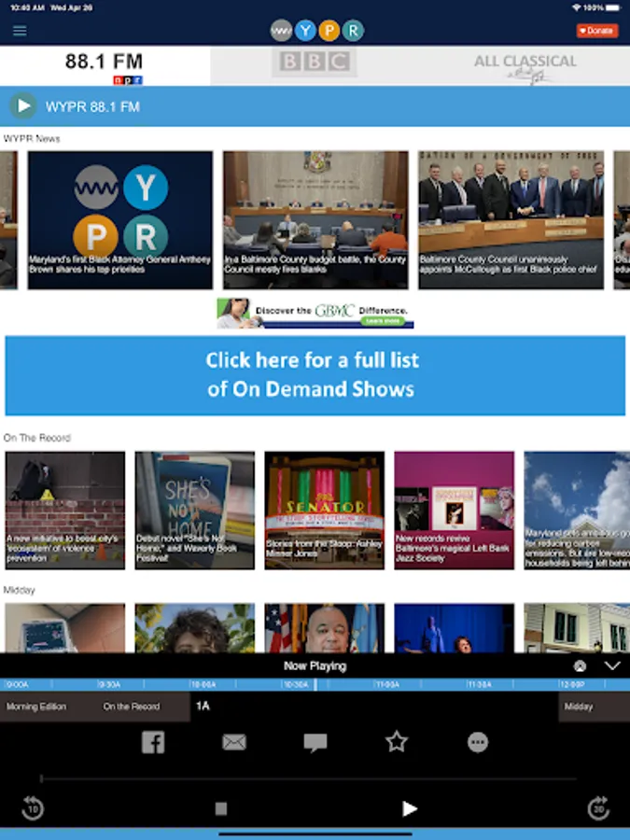Image resolution: width=630 pixels, height=840 pixels.
Task: Click the On The Record section label
Action: 37,438
